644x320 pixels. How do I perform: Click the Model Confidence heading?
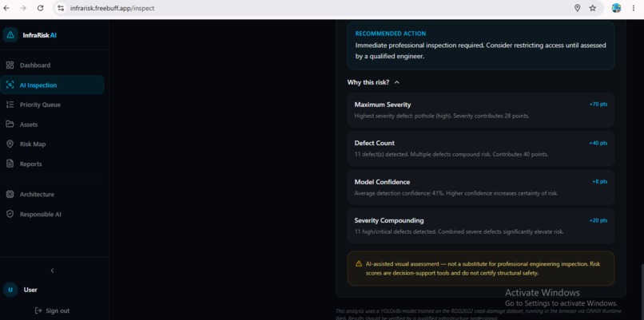coord(382,182)
